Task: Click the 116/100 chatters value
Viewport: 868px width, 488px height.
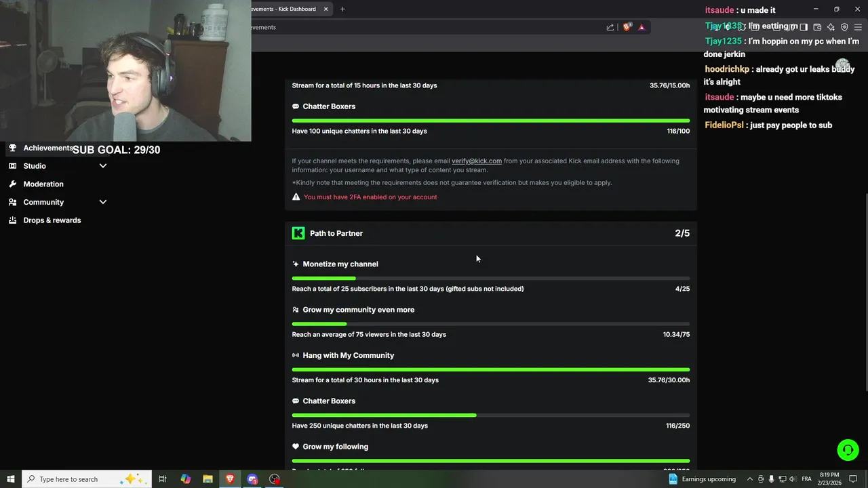Action: tap(678, 131)
